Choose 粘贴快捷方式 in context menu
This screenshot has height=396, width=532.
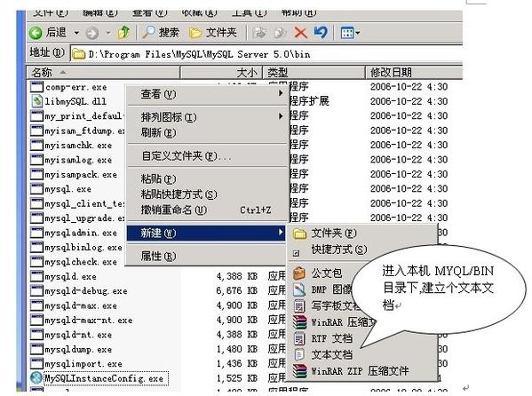(x=206, y=194)
